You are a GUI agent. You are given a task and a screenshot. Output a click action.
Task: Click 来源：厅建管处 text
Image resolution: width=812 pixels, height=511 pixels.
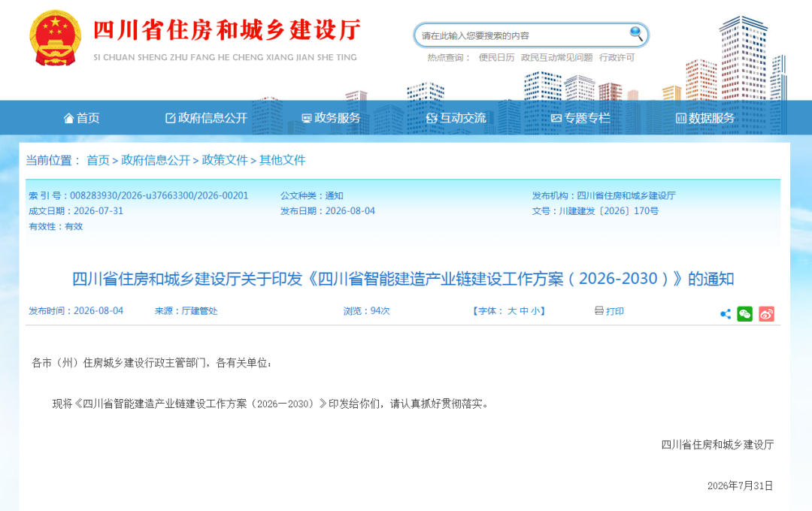click(x=186, y=311)
